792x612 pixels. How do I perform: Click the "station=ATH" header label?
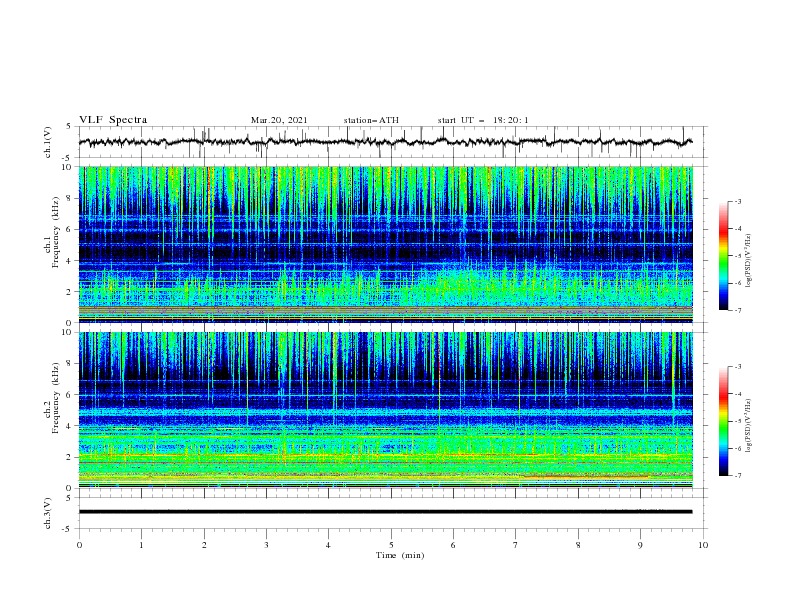click(x=371, y=120)
